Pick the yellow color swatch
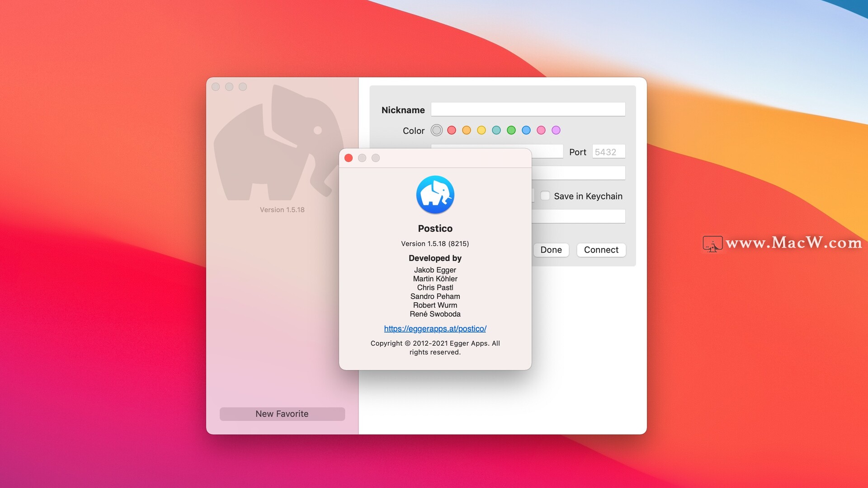 (x=481, y=131)
